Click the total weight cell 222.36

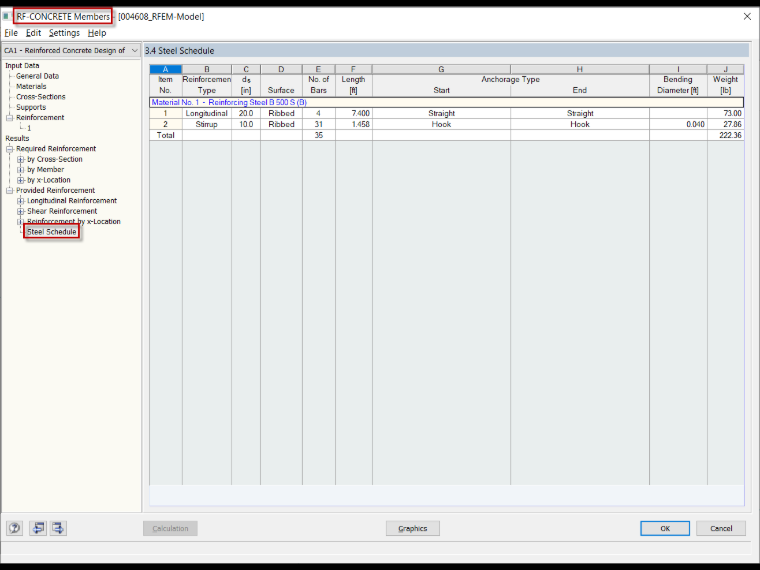point(725,135)
